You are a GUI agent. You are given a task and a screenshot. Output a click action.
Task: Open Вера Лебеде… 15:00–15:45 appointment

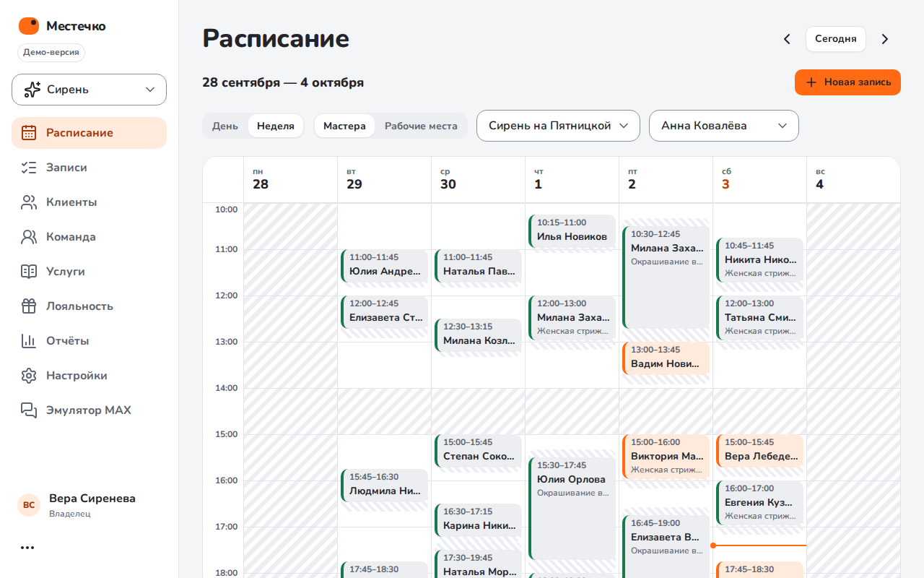coord(759,450)
